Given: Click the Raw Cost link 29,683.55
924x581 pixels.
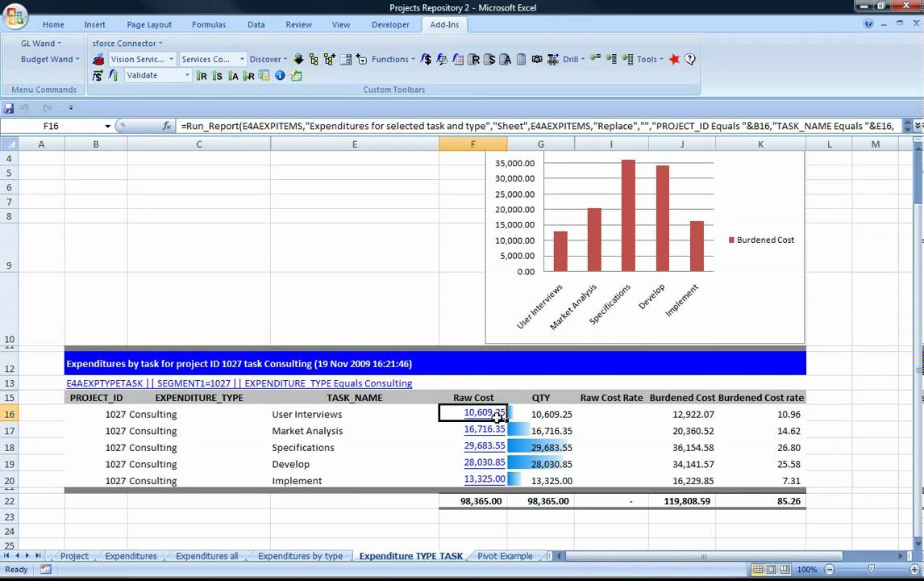Looking at the screenshot, I should coord(485,445).
